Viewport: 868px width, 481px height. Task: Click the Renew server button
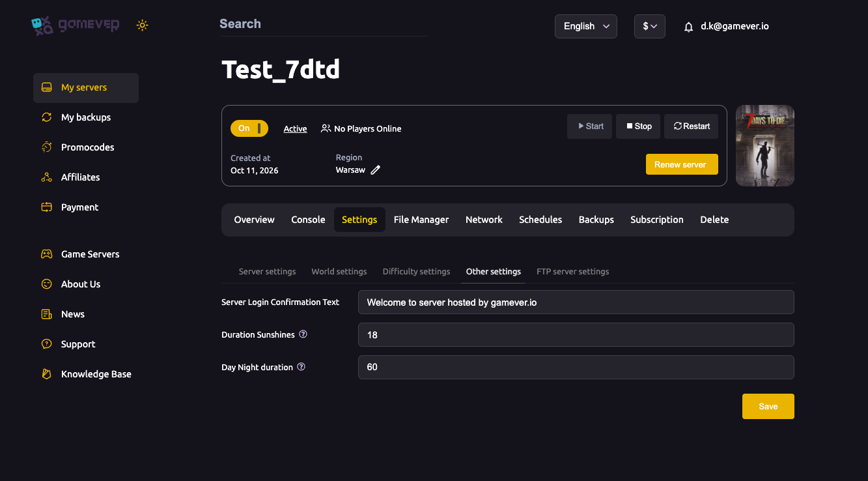[x=682, y=164]
